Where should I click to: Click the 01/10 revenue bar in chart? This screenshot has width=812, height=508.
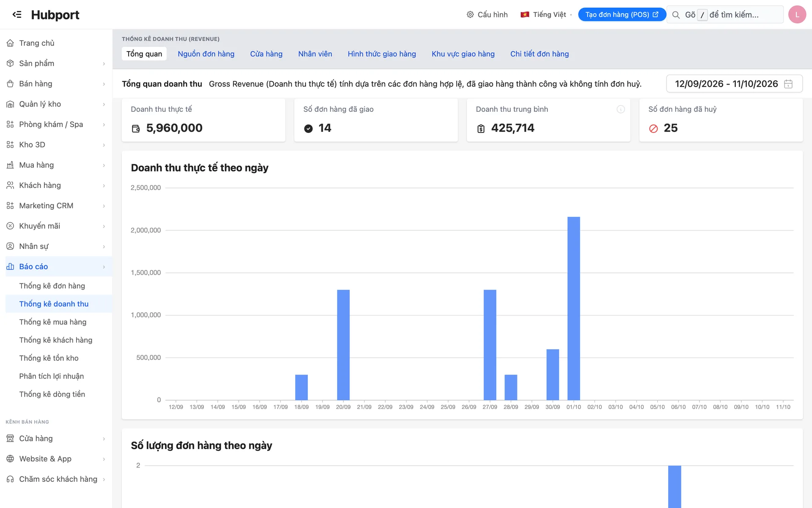coord(573,308)
